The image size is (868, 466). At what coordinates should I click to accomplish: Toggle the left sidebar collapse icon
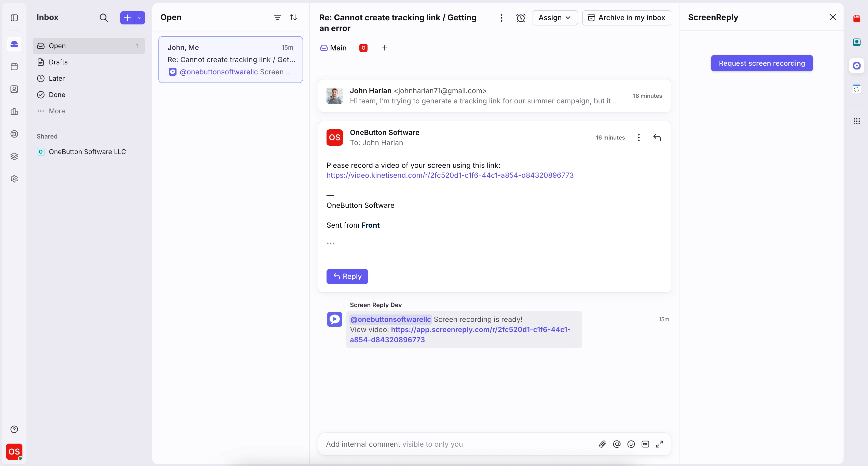(14, 18)
